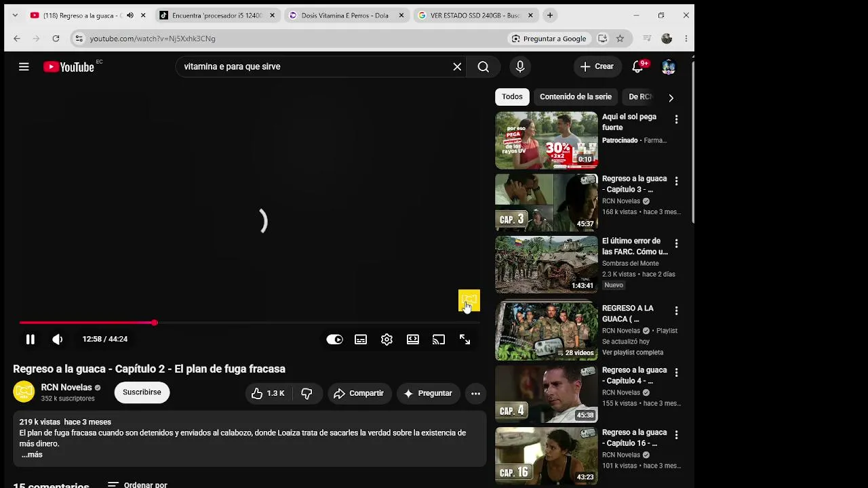This screenshot has width=868, height=488.
Task: Subscribe with the Suscribirse button
Action: point(142,392)
